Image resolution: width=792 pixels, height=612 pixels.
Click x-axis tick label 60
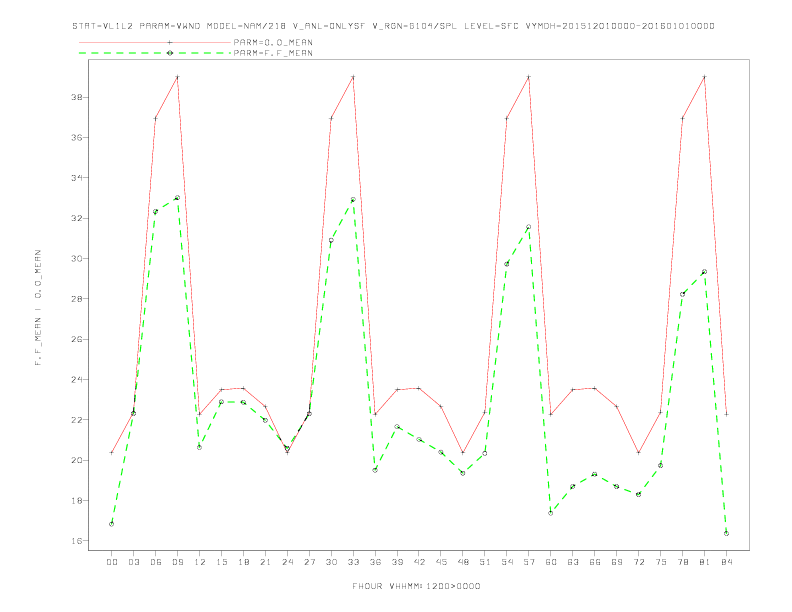point(551,562)
